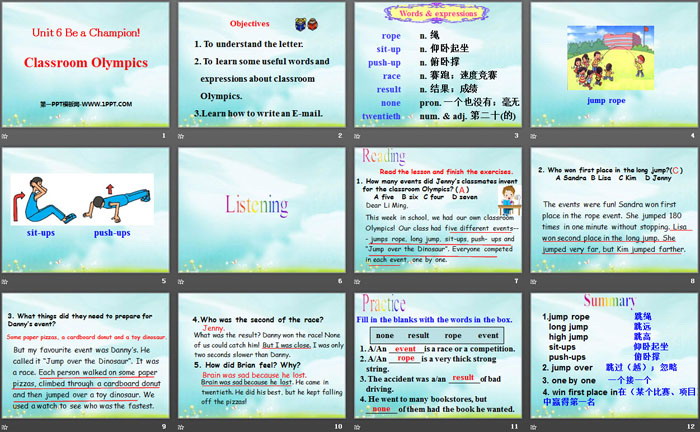
Task: Click the animation star icon under slide 9
Action: [5, 427]
